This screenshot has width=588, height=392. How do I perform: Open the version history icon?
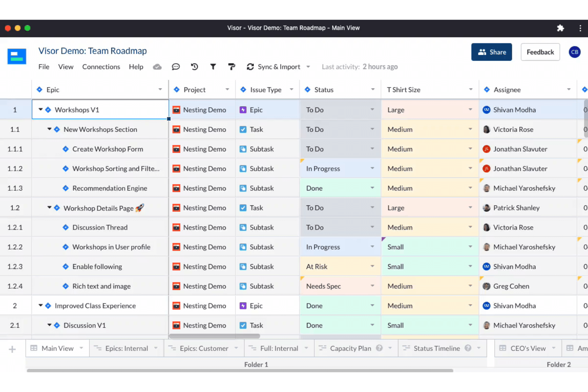coord(194,67)
